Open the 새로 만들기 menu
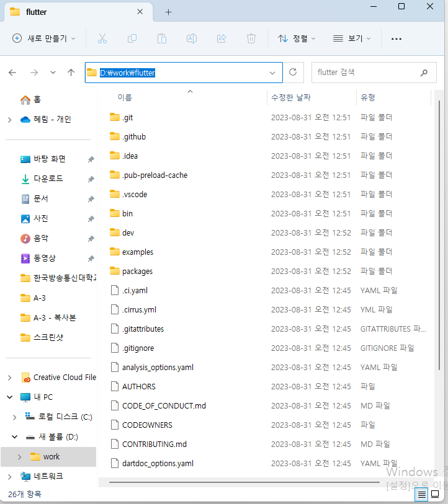The width and height of the screenshot is (448, 504). [44, 38]
